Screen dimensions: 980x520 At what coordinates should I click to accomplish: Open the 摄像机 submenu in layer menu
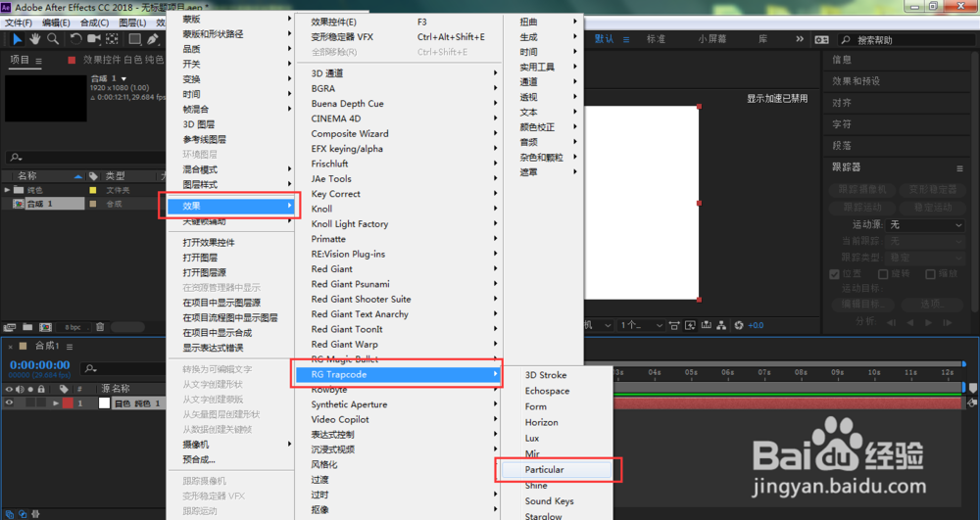[x=232, y=445]
